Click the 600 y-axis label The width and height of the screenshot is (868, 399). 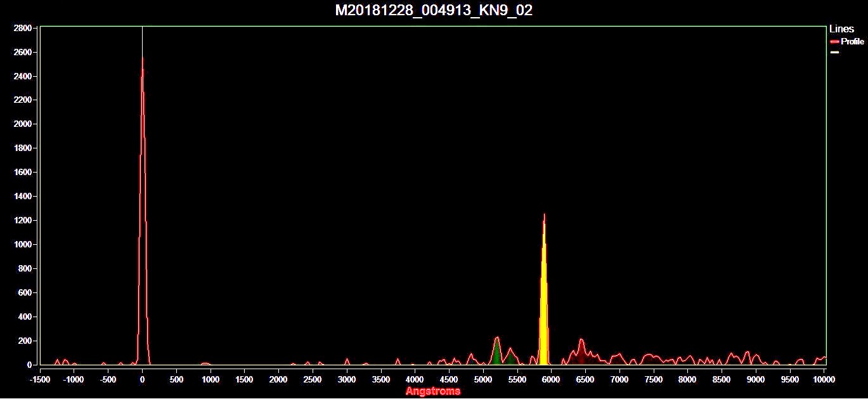tap(25, 293)
